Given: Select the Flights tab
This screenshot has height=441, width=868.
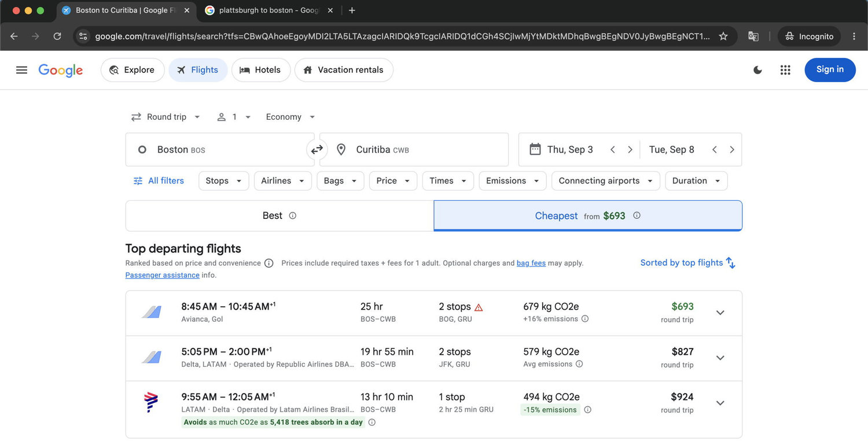Looking at the screenshot, I should 198,70.
